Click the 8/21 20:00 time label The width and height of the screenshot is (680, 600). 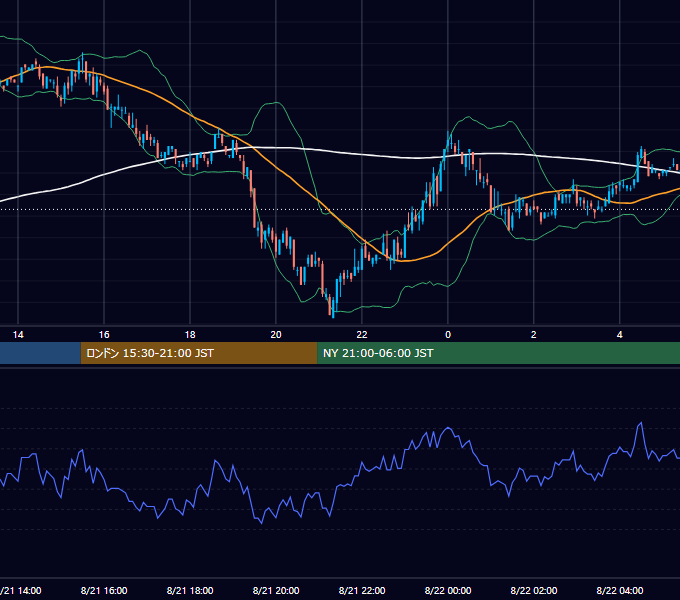click(276, 590)
